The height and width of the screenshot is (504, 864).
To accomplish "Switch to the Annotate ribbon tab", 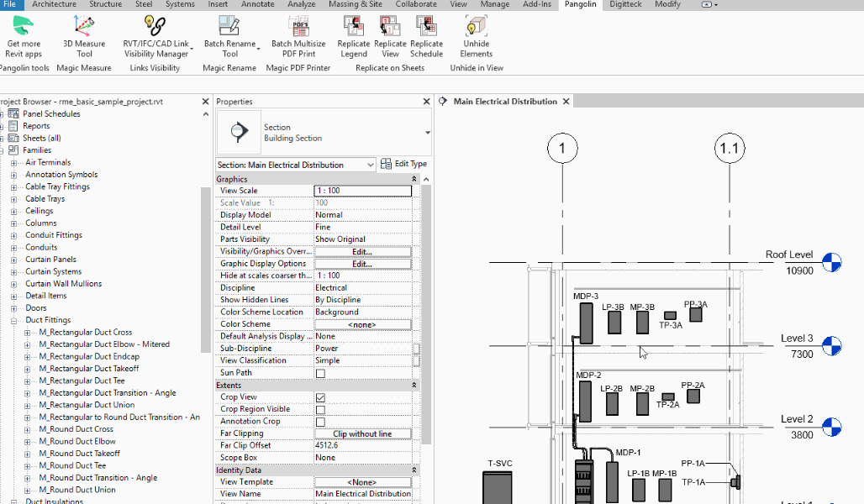I will [259, 4].
